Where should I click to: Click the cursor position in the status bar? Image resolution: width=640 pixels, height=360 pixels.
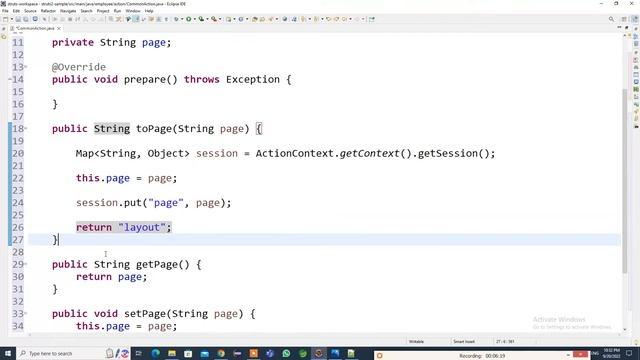505,342
